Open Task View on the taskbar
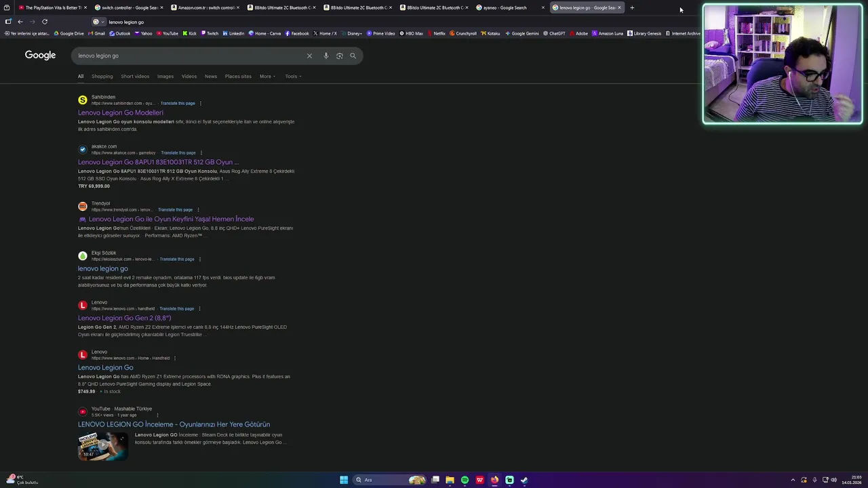The image size is (868, 488). 435,480
